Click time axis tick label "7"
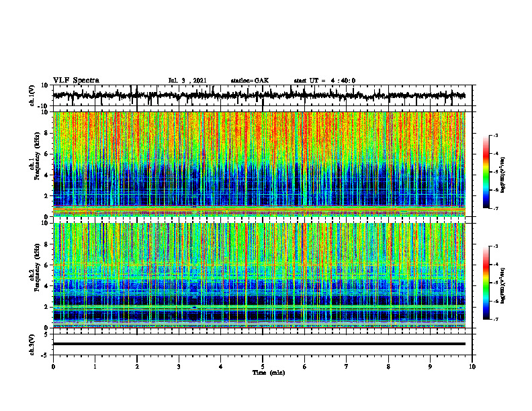Screen dimensions: 532x411 point(347,367)
